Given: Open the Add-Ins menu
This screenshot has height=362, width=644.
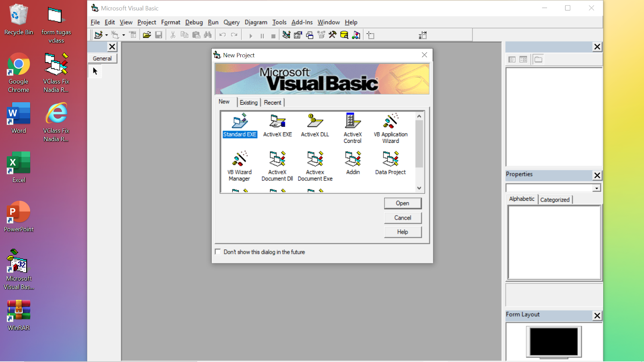Looking at the screenshot, I should [x=302, y=22].
